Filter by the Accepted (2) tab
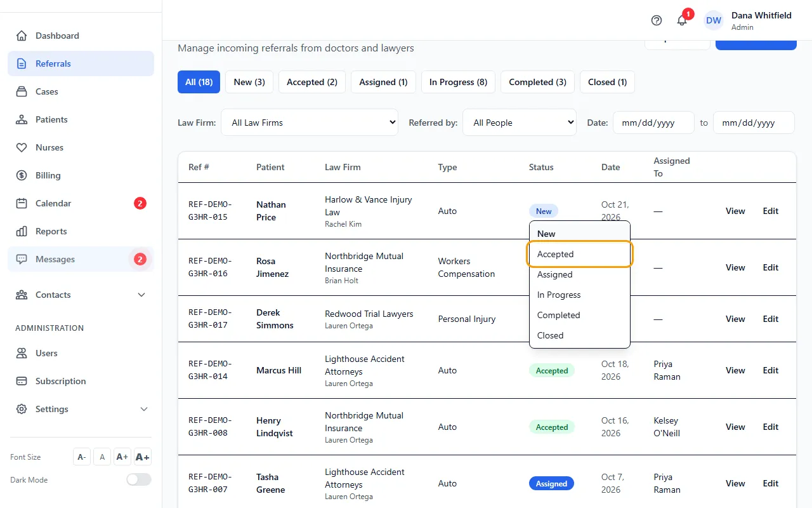 312,82
